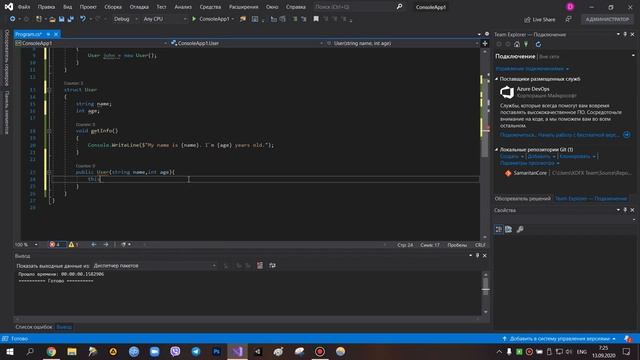Click the Save file icon in toolbar
Screen dimensions: 640x360
click(x=61, y=19)
